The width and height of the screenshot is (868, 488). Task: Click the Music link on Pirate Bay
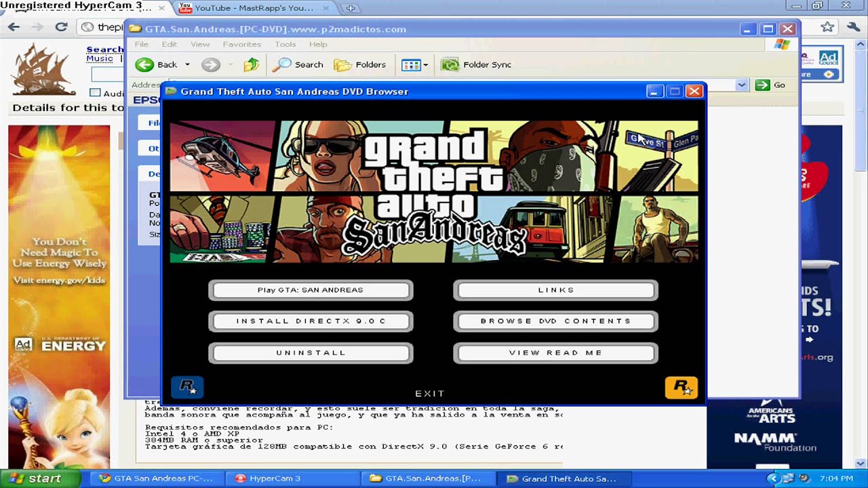pyautogui.click(x=100, y=59)
